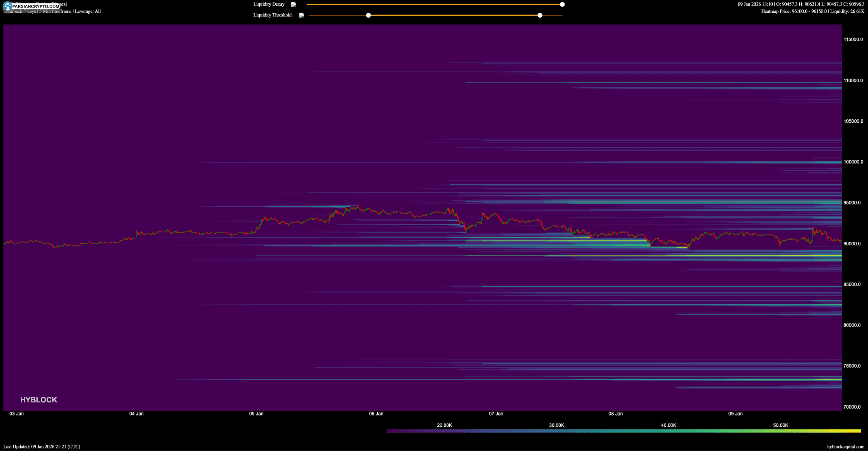868x451 pixels.
Task: Open the hyblockcapital.com link
Action: 845,446
